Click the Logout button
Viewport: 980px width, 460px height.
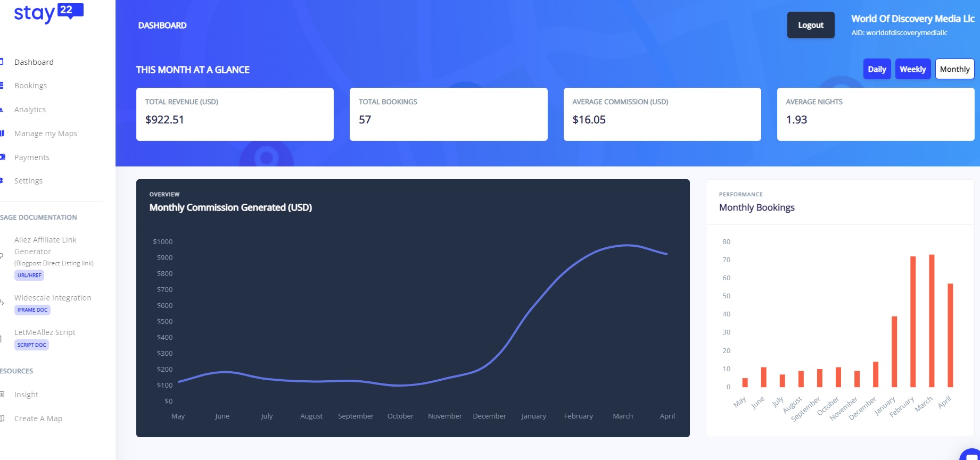tap(811, 25)
